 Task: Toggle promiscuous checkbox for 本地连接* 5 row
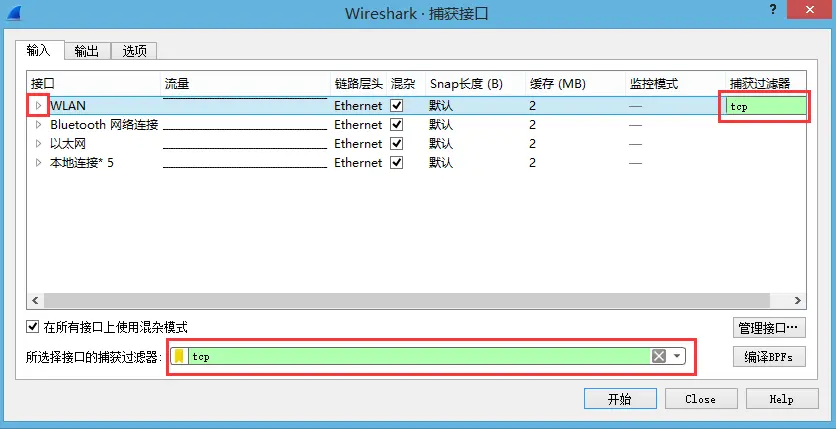click(396, 163)
